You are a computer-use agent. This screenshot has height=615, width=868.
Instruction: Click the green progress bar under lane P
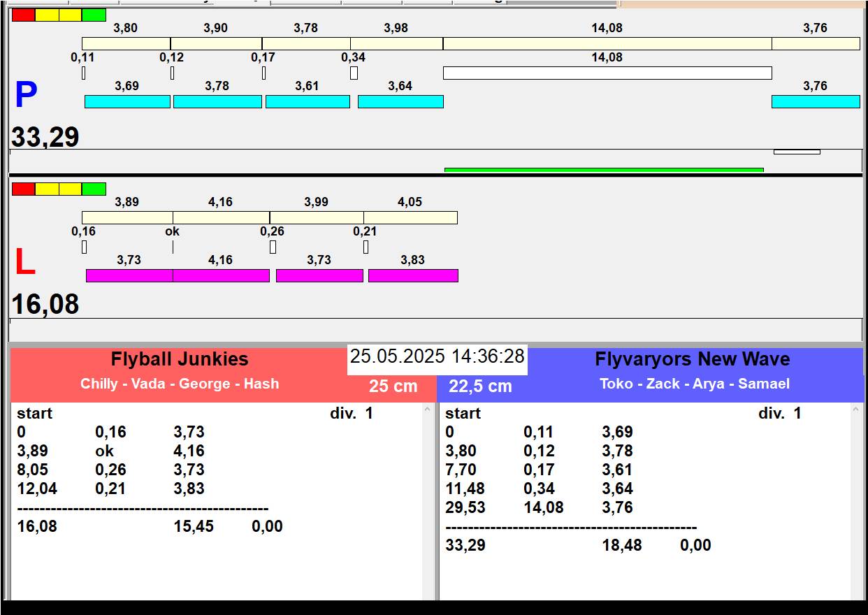(x=604, y=169)
